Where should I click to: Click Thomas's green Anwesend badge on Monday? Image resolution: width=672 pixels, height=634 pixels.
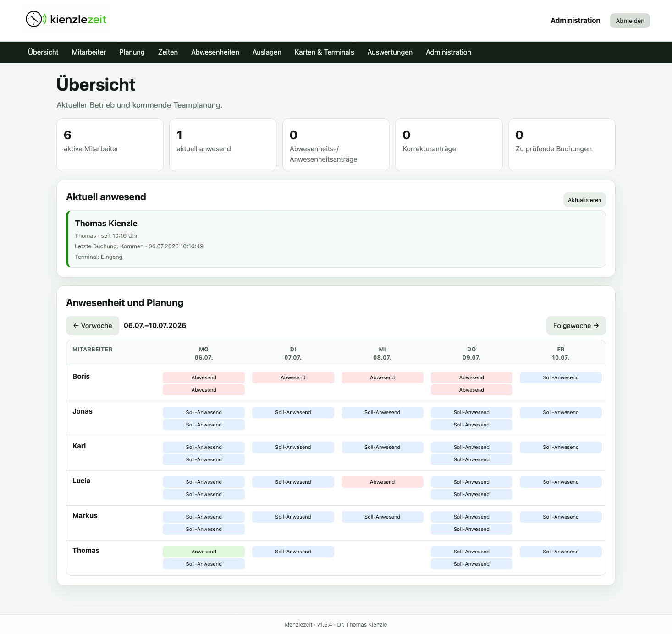[x=204, y=552]
